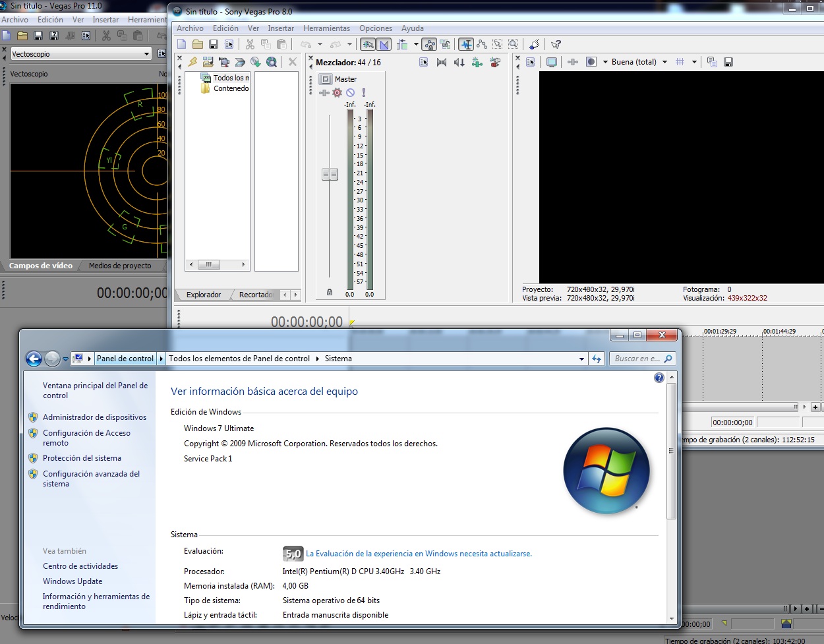The image size is (824, 644).
Task: Adjust the Master volume fader handle
Action: tap(330, 174)
